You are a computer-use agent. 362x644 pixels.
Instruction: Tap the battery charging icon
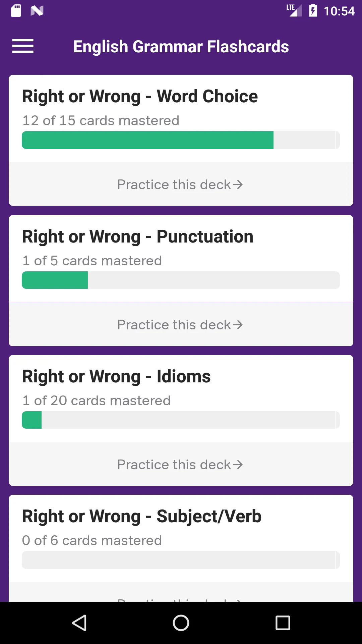click(x=313, y=11)
